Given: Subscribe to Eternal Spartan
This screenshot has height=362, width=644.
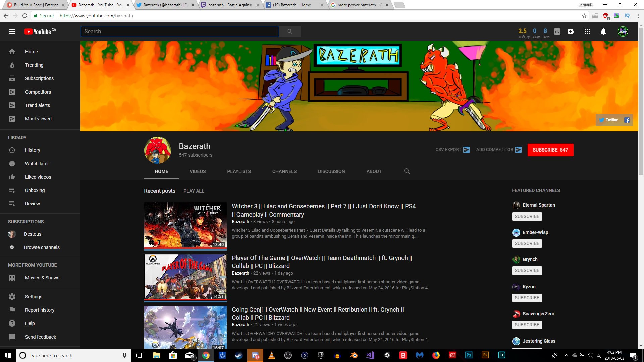Looking at the screenshot, I should pos(527,216).
